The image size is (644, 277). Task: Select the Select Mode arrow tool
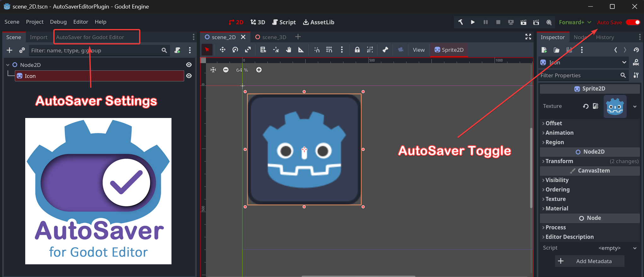[x=207, y=50]
